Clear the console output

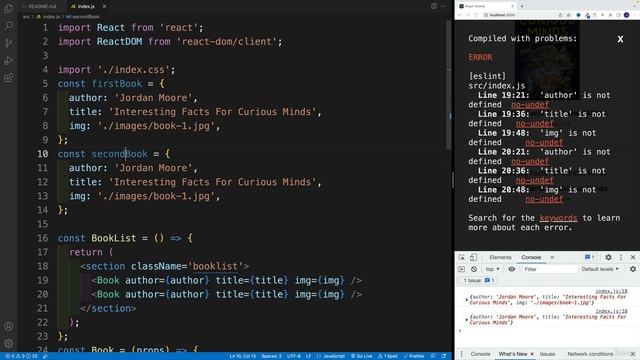coord(473,269)
